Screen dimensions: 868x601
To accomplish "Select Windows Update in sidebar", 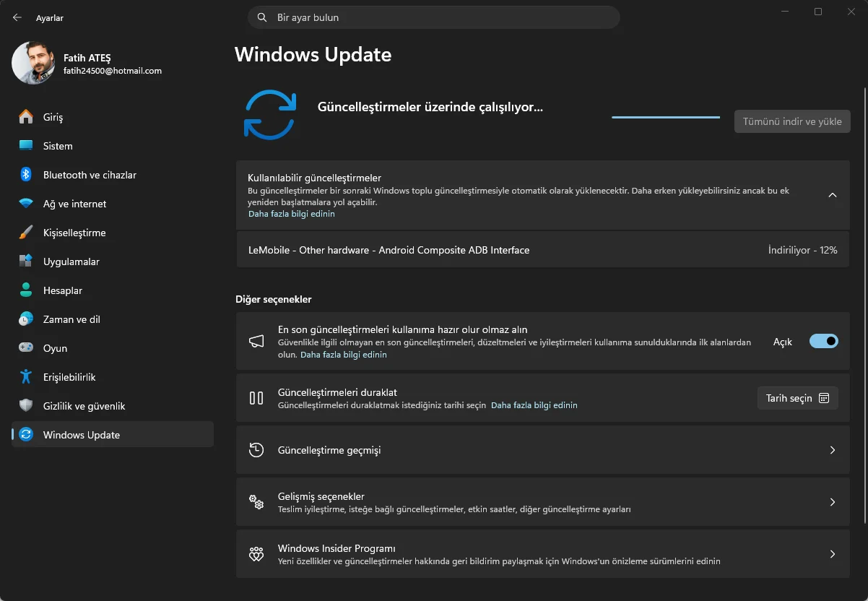I will click(113, 435).
